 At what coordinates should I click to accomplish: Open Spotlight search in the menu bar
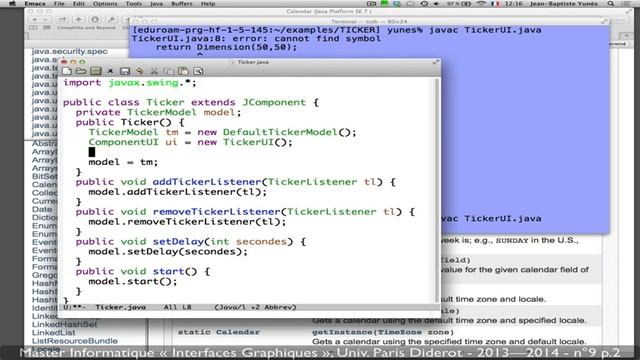point(611,4)
